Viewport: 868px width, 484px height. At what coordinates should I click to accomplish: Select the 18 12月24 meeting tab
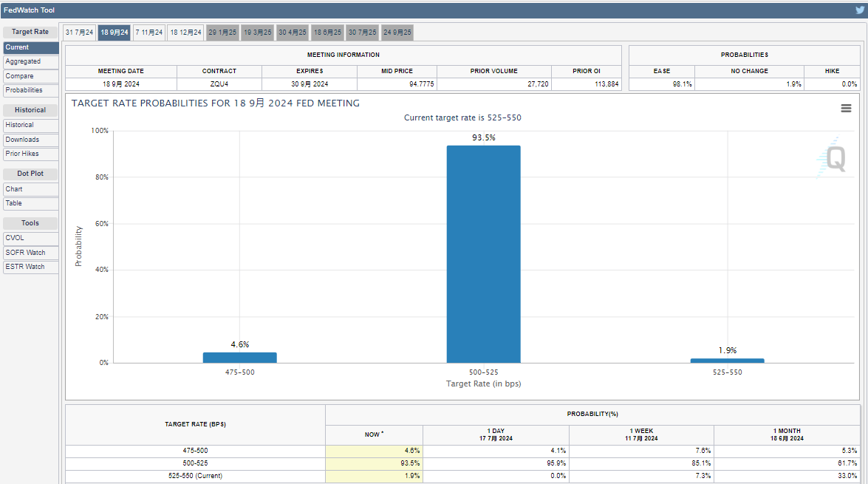[185, 32]
